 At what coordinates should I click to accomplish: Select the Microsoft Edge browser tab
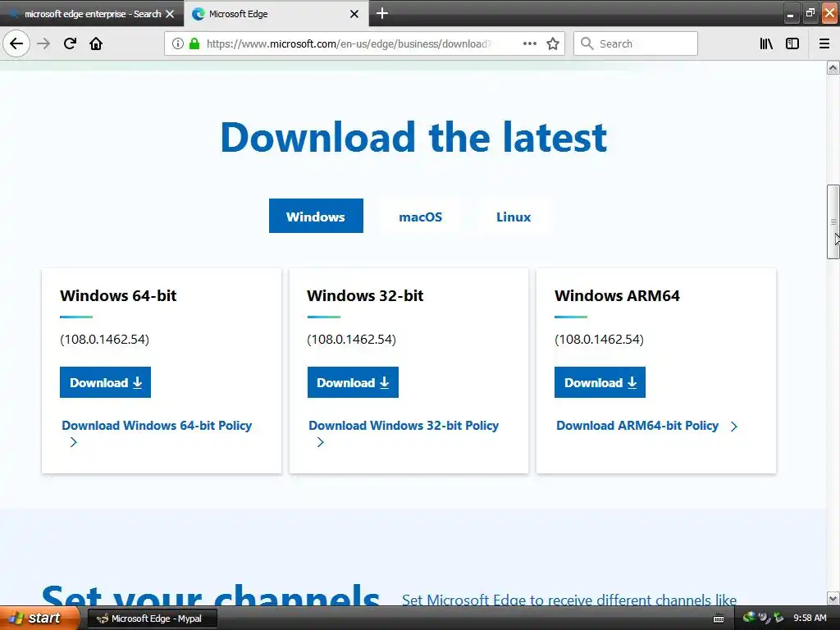[x=276, y=14]
